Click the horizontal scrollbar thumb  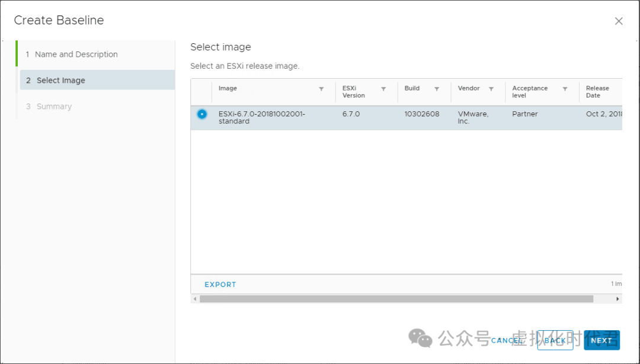coord(396,299)
